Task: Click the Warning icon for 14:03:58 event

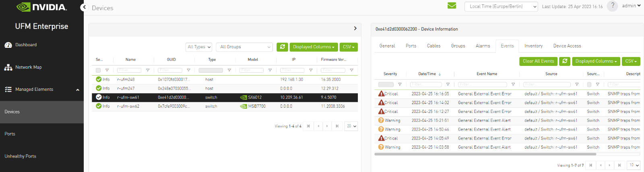Action: (381, 147)
